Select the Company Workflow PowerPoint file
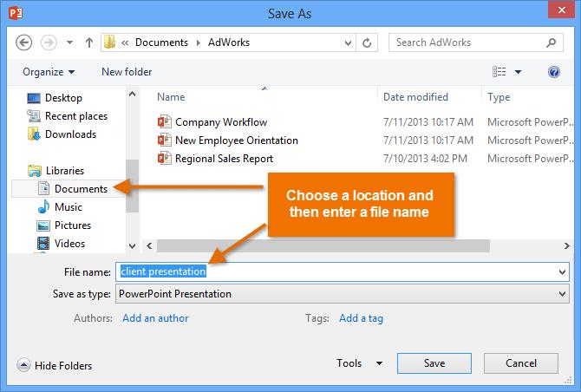 click(x=220, y=122)
